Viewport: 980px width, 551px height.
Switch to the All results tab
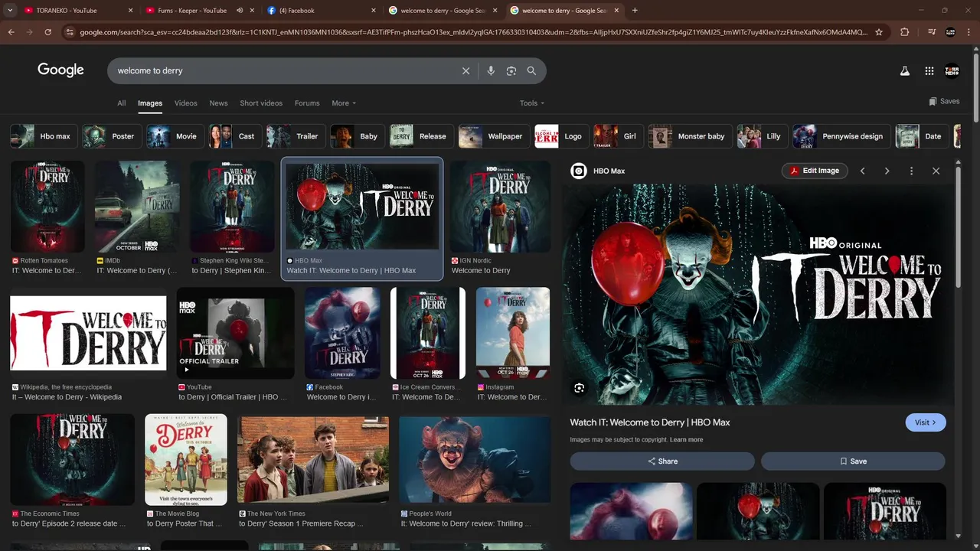tap(121, 103)
